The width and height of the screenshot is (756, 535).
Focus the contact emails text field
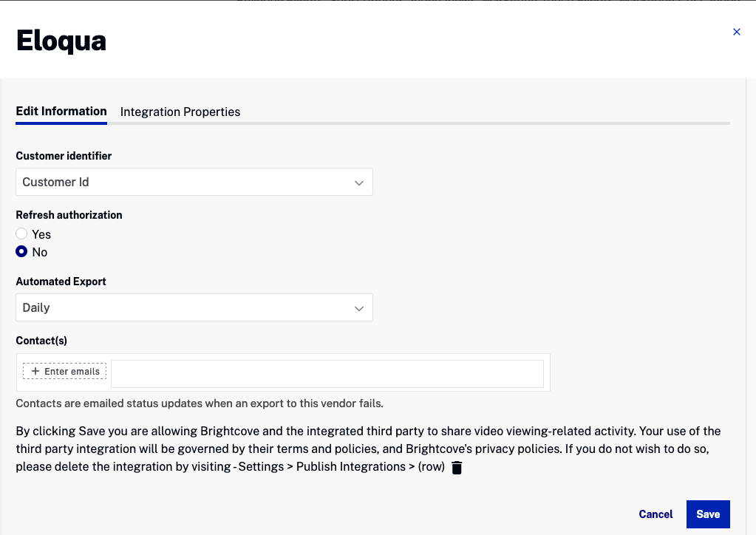(x=327, y=374)
